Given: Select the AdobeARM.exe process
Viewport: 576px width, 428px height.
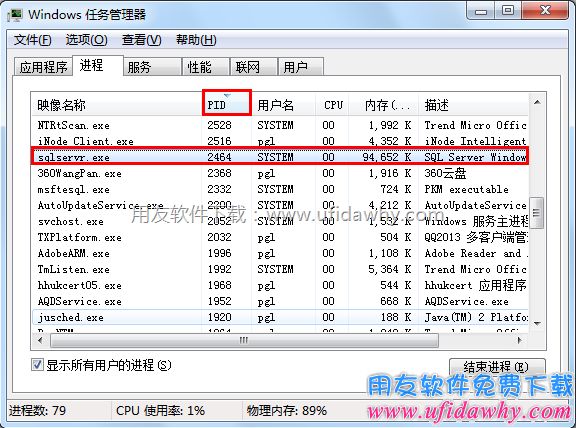Looking at the screenshot, I should click(280, 253).
